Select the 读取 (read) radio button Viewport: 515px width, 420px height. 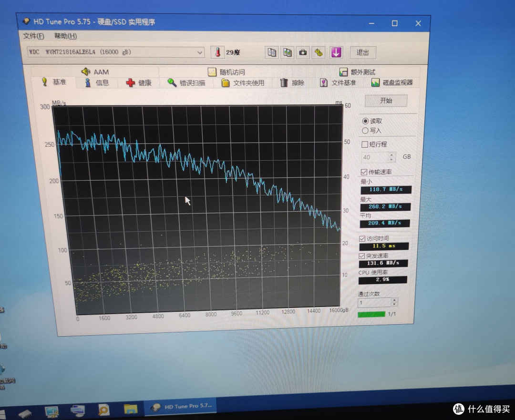pos(365,121)
